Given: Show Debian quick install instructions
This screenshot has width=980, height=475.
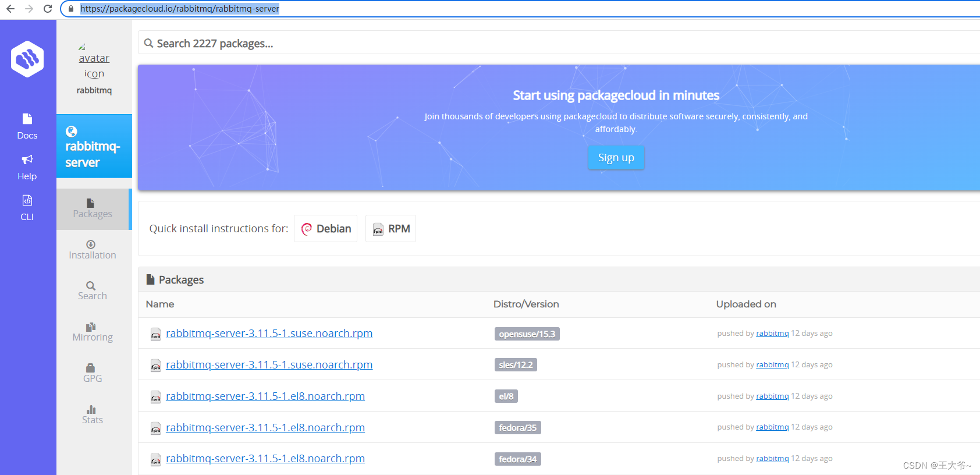Looking at the screenshot, I should tap(325, 229).
